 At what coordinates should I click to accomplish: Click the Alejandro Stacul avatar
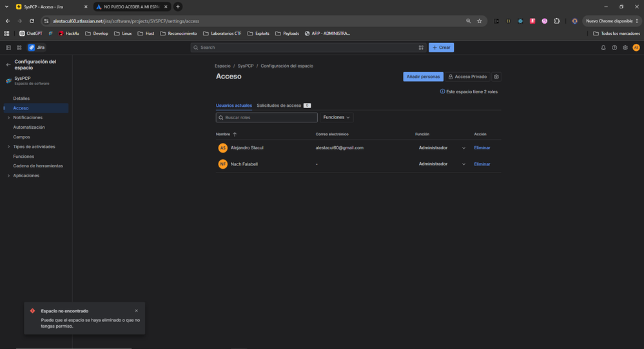click(x=222, y=147)
